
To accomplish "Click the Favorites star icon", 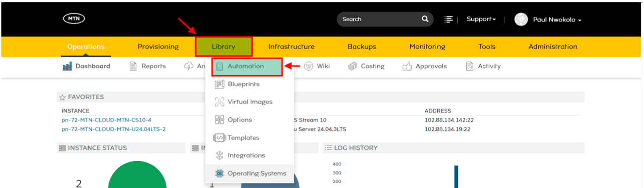I will coord(62,97).
